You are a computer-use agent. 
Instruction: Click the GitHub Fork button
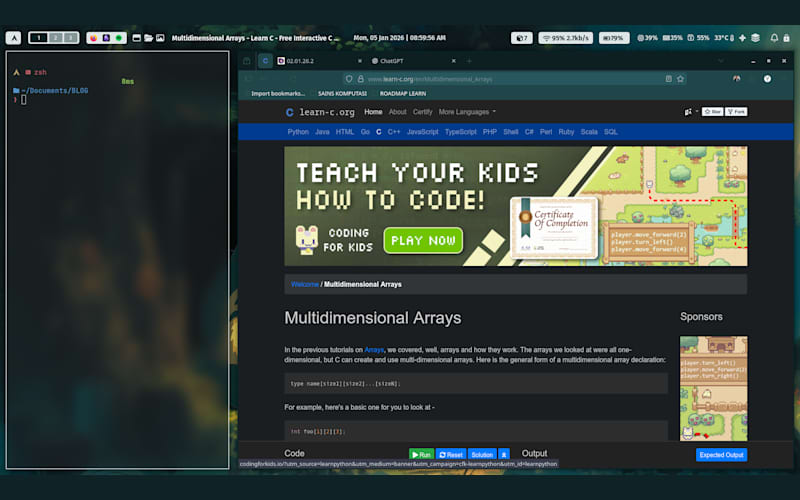coord(736,112)
